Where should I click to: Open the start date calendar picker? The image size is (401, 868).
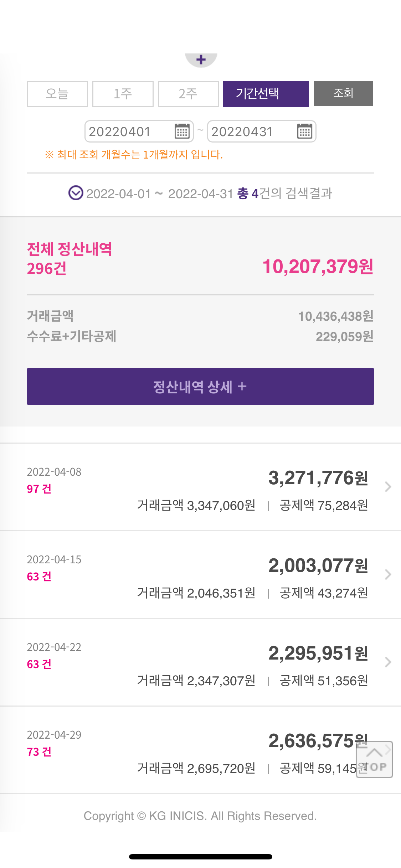pyautogui.click(x=182, y=131)
